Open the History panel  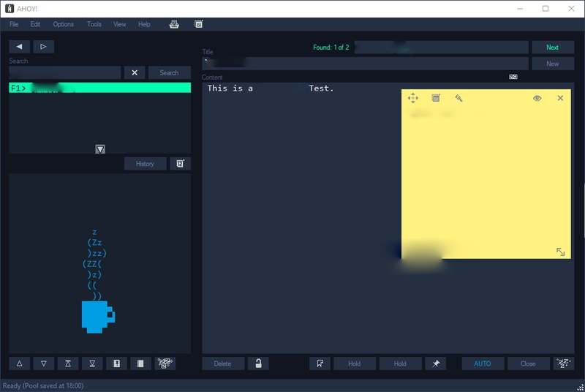pyautogui.click(x=145, y=164)
